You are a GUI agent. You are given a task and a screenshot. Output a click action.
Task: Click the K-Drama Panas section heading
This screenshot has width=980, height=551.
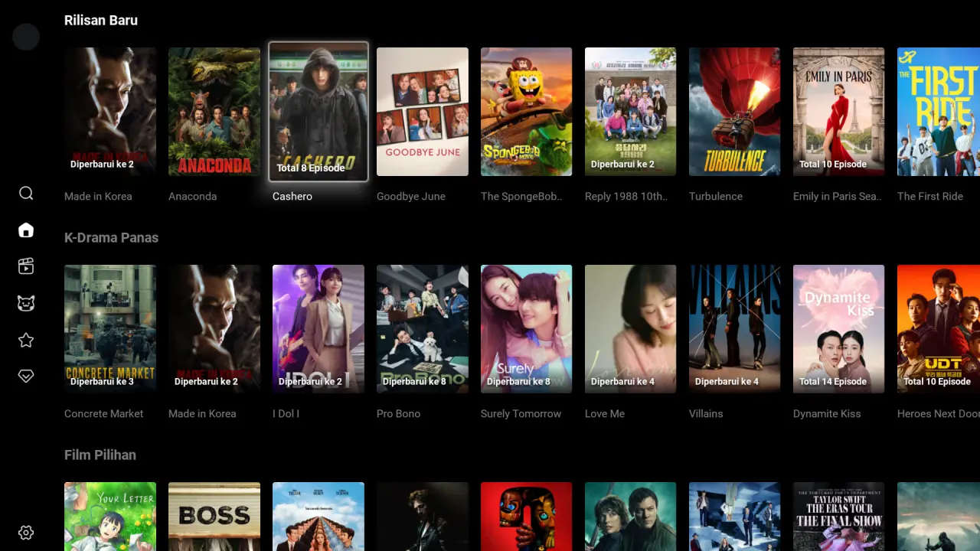pos(111,237)
